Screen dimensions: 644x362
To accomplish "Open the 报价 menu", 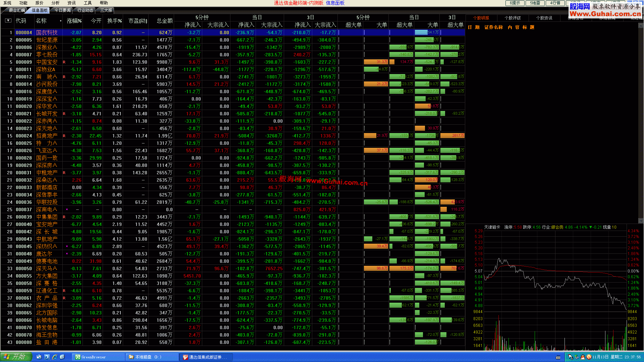I will click(x=40, y=3).
